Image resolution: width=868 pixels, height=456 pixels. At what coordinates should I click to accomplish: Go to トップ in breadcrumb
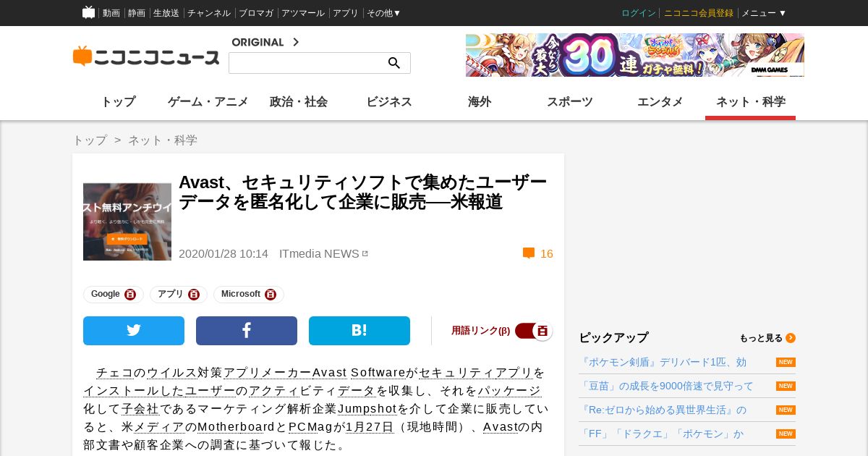90,140
